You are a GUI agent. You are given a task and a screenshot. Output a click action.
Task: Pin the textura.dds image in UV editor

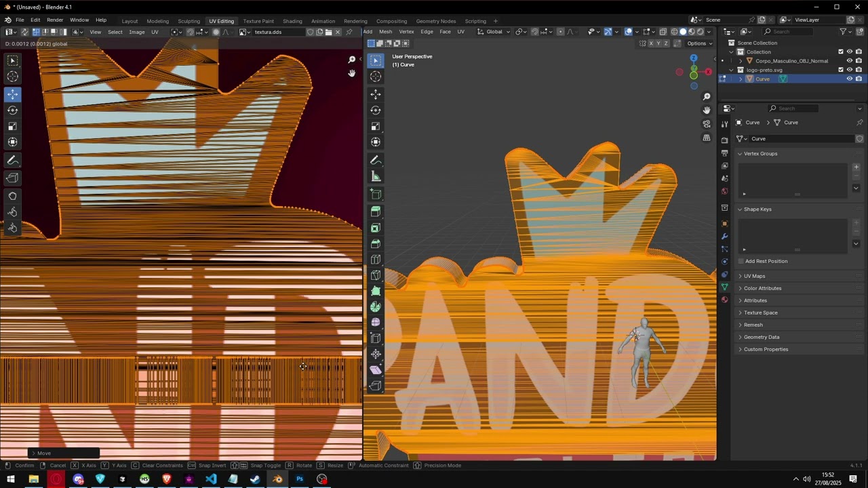click(x=349, y=32)
